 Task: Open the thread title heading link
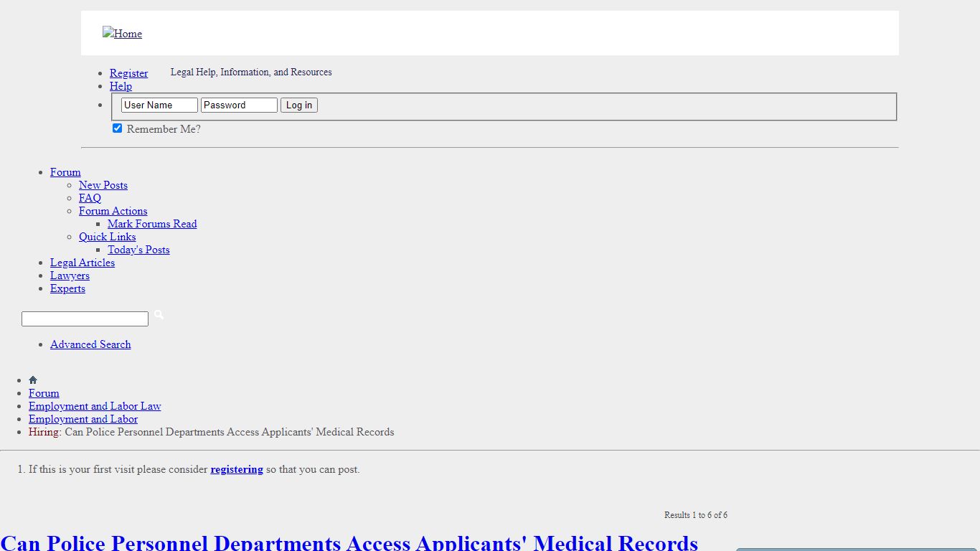coord(349,542)
